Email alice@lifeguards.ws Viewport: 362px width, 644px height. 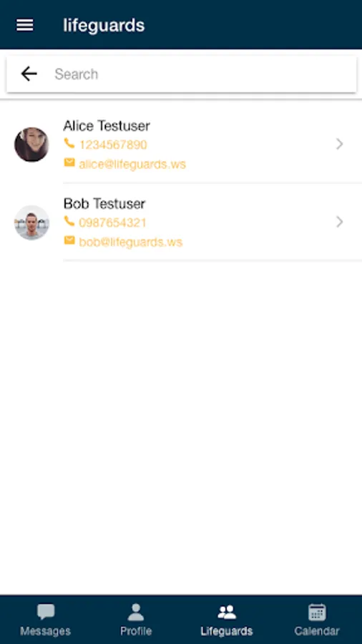pos(132,165)
